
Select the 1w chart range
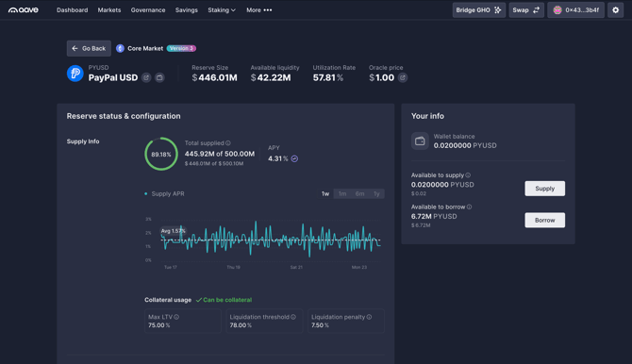pos(325,194)
